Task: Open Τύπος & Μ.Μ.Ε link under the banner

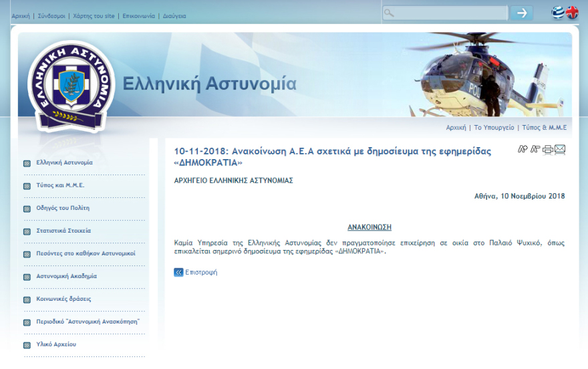Action: click(545, 128)
